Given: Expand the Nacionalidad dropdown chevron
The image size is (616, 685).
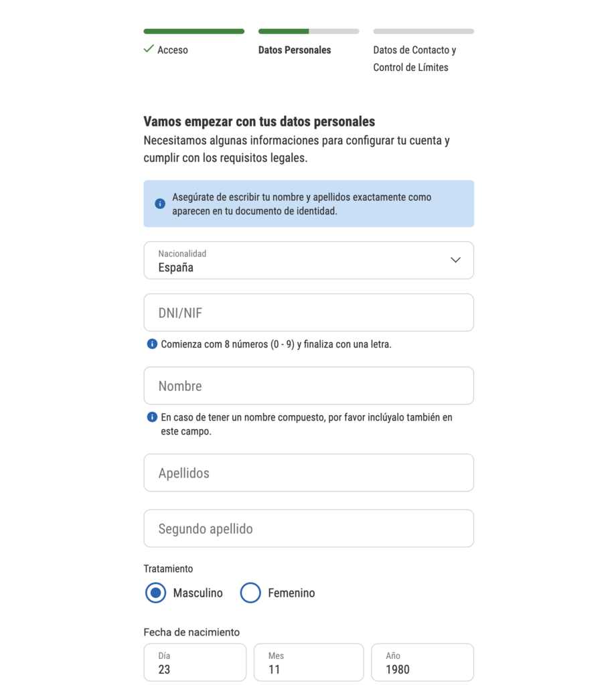Looking at the screenshot, I should (x=455, y=260).
